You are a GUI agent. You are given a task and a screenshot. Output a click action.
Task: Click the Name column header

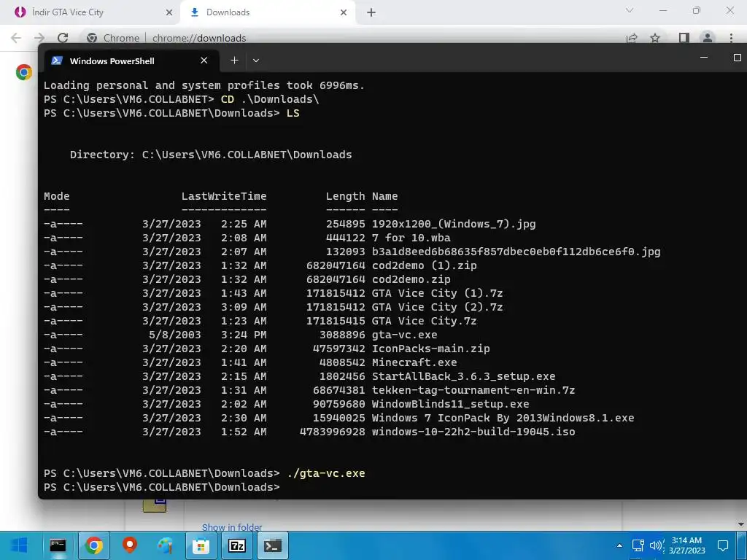(385, 196)
